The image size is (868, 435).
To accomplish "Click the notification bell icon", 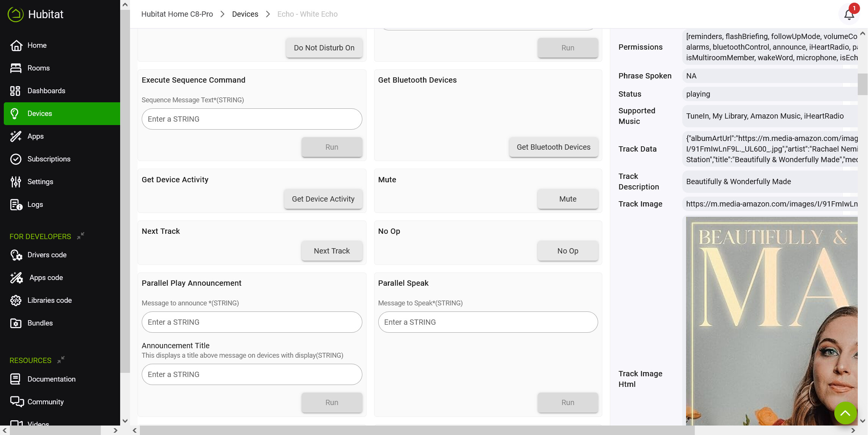I will point(849,14).
